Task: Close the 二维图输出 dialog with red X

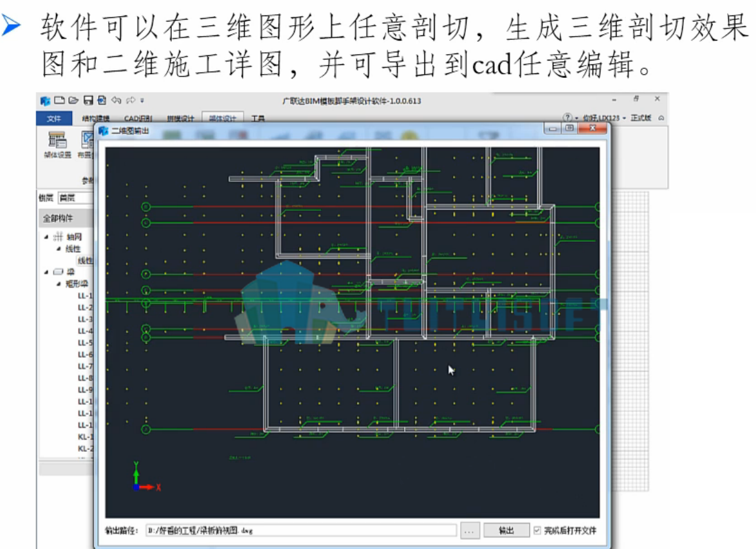Action: (593, 128)
